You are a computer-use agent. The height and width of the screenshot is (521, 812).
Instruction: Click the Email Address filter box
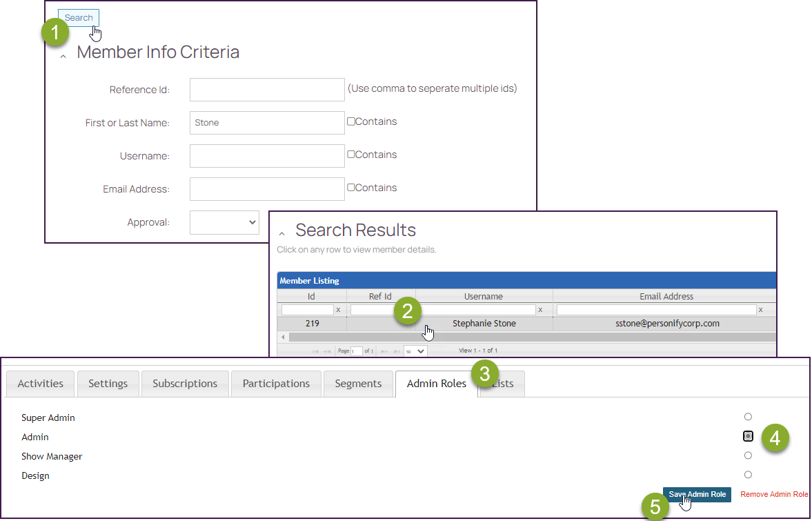pyautogui.click(x=657, y=310)
